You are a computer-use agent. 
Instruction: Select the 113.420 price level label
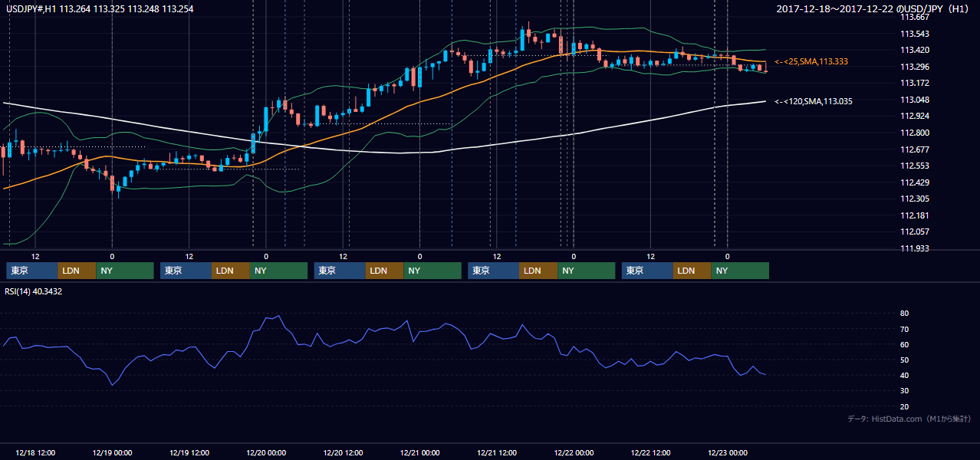(x=914, y=50)
